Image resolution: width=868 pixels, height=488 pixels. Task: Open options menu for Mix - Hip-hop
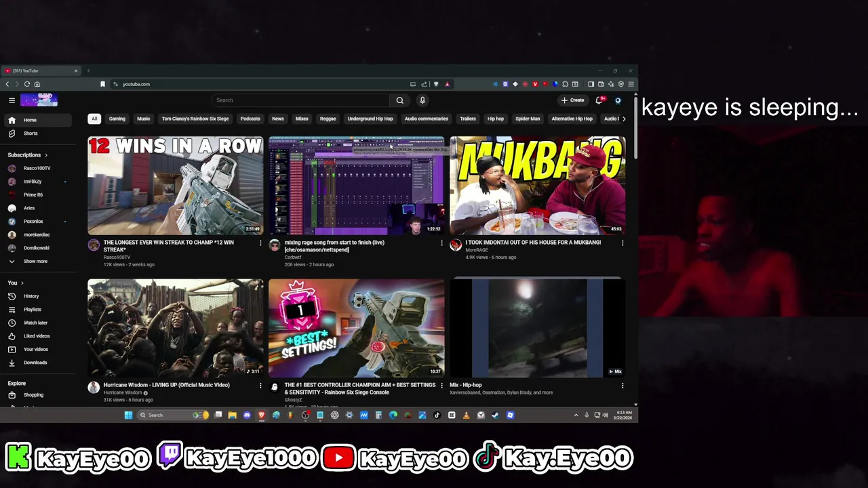pyautogui.click(x=623, y=385)
